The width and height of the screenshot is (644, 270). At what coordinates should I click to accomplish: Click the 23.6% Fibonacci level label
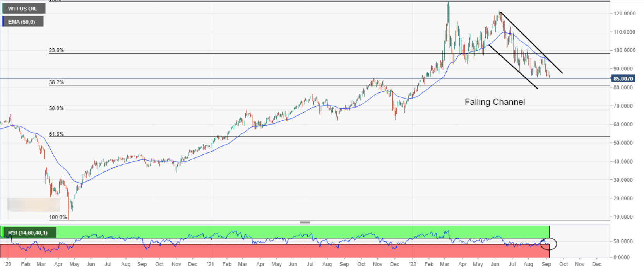pos(56,50)
